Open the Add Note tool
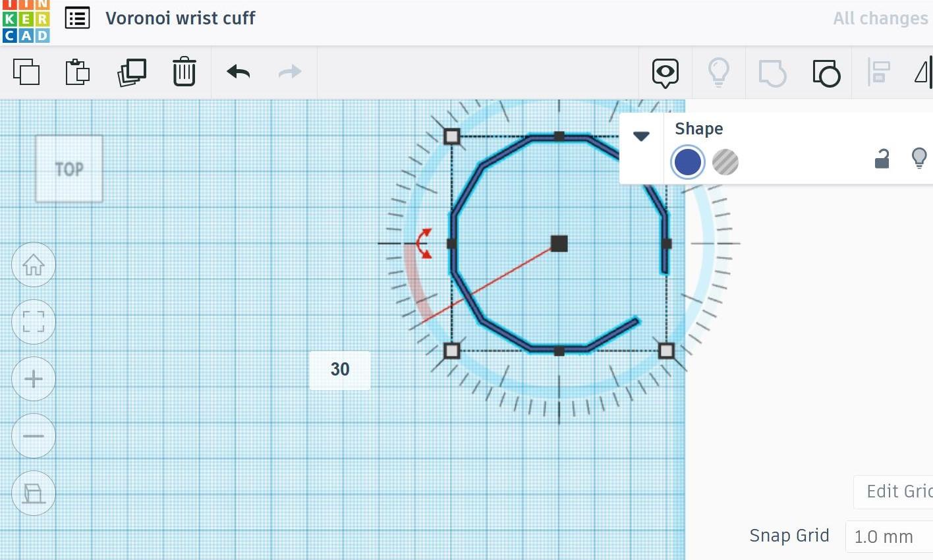 click(x=664, y=72)
